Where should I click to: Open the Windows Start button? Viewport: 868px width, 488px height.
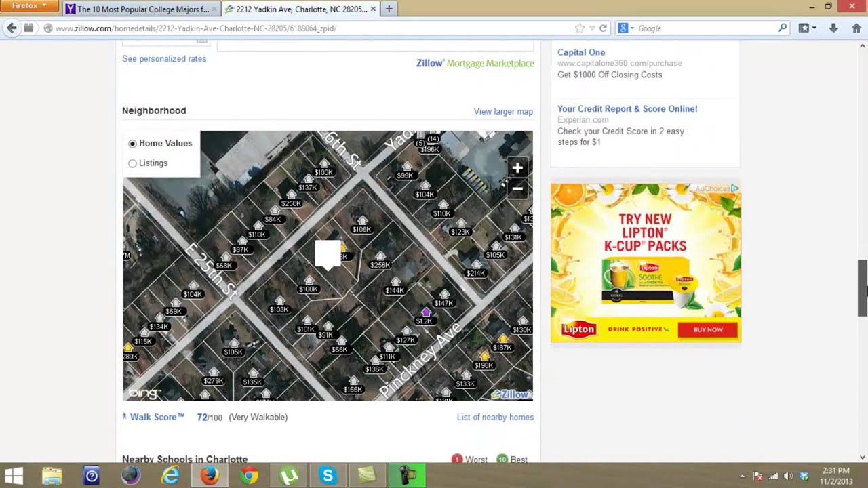(x=14, y=476)
